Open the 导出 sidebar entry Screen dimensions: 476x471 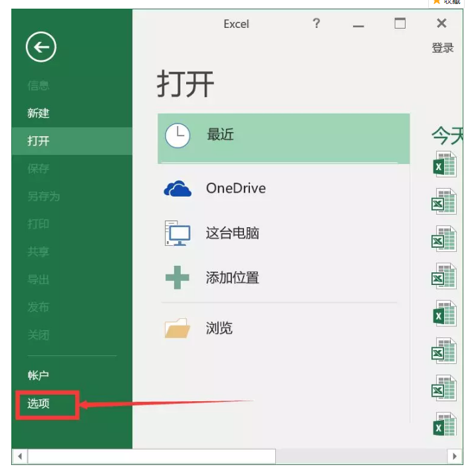[39, 279]
